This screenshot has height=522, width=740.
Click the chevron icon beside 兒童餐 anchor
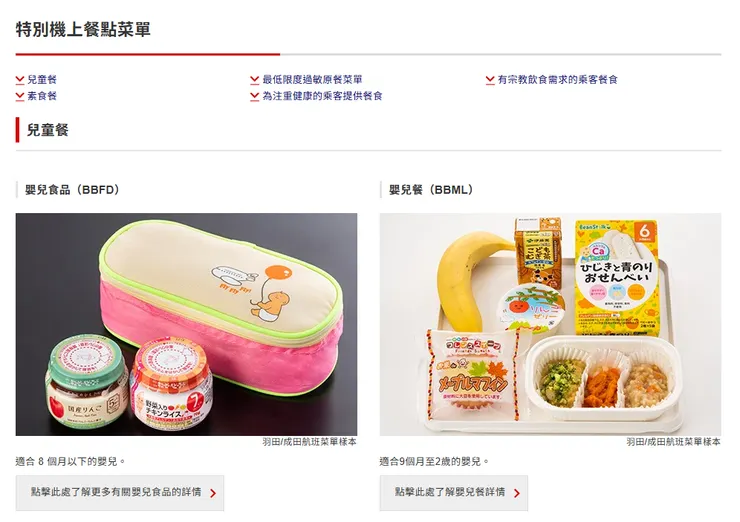20,80
